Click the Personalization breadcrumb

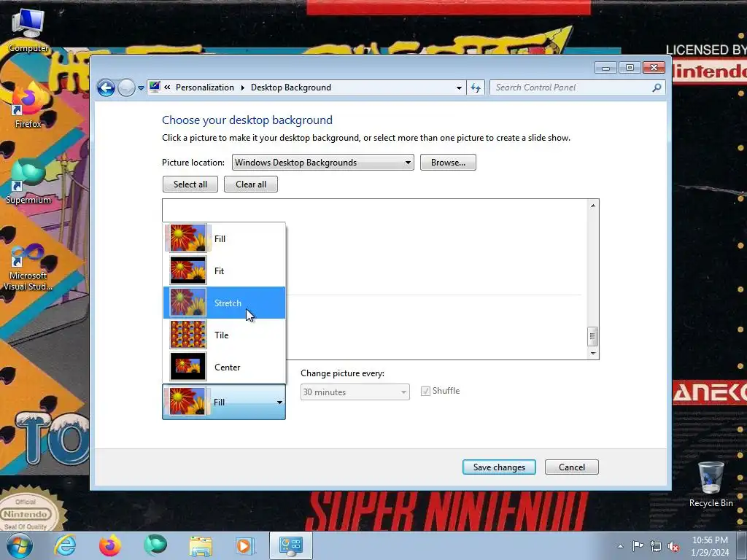(x=205, y=87)
